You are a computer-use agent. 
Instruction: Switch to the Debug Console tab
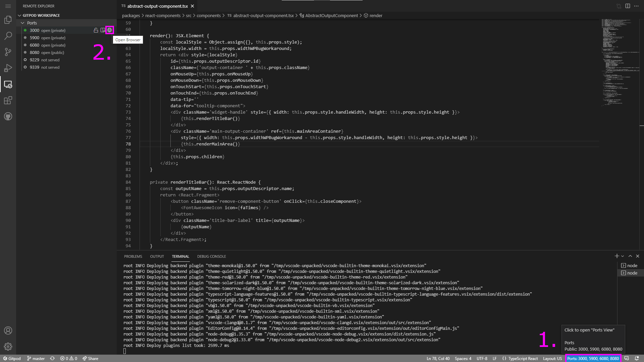pos(211,256)
